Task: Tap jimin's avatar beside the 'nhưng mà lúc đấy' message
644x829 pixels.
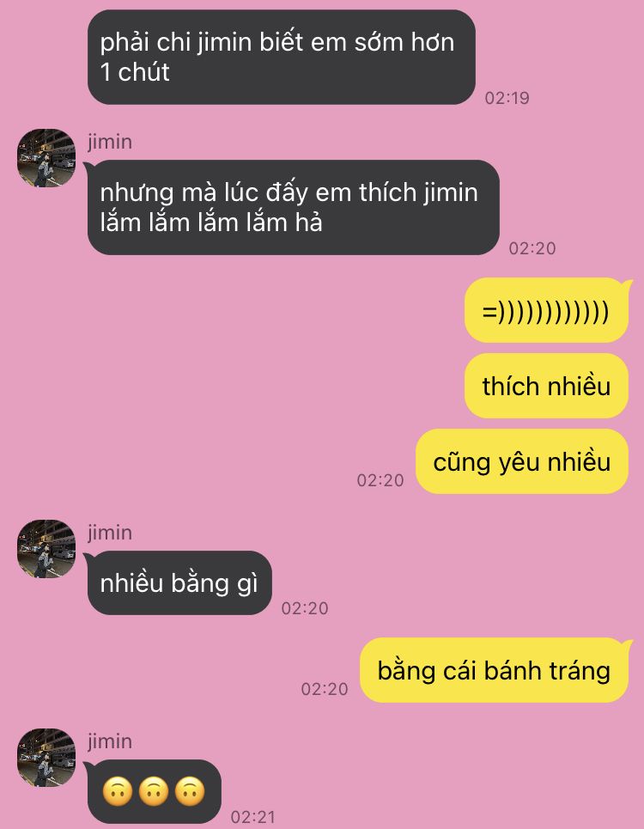Action: tap(46, 157)
